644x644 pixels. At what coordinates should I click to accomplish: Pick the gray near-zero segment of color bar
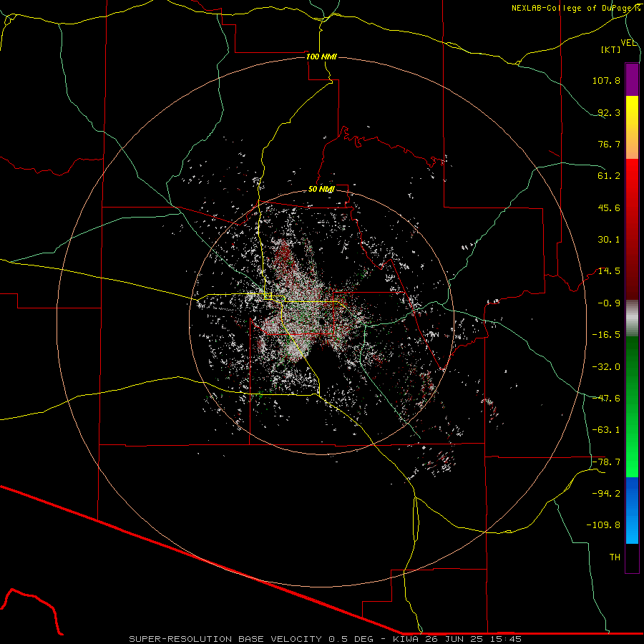click(x=632, y=318)
